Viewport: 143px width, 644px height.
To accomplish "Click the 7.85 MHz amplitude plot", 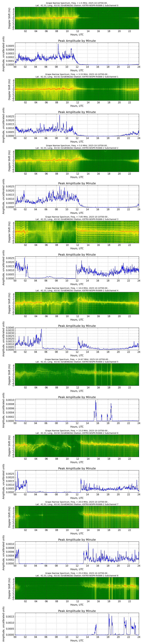I will point(77,268).
